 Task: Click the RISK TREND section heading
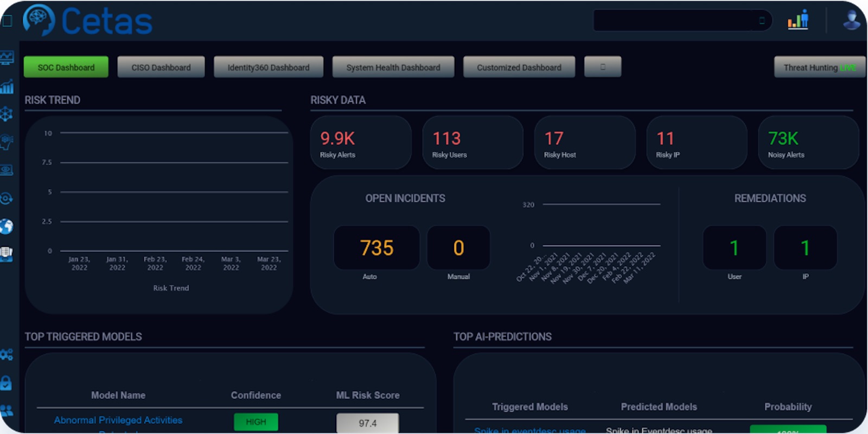pyautogui.click(x=53, y=100)
